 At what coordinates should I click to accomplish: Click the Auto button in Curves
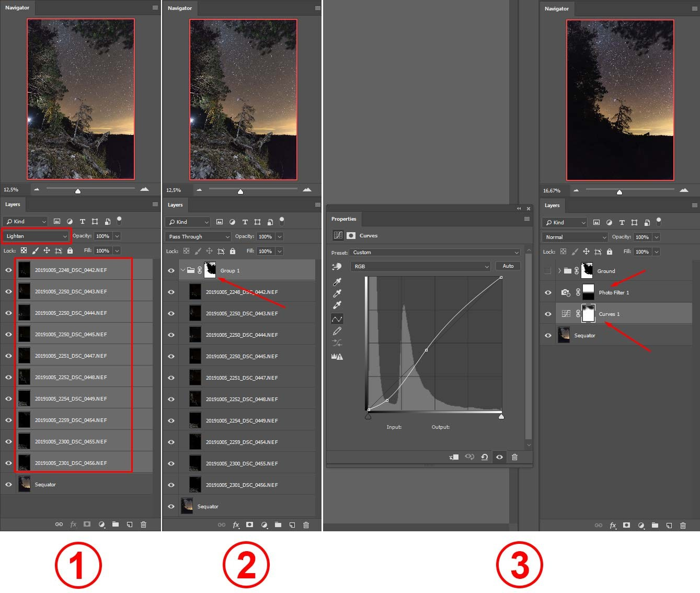[507, 266]
